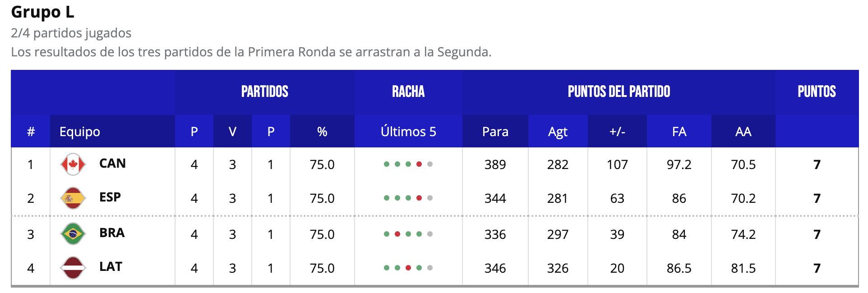The width and height of the screenshot is (868, 293).
Task: Open the CAN team link
Action: (112, 164)
